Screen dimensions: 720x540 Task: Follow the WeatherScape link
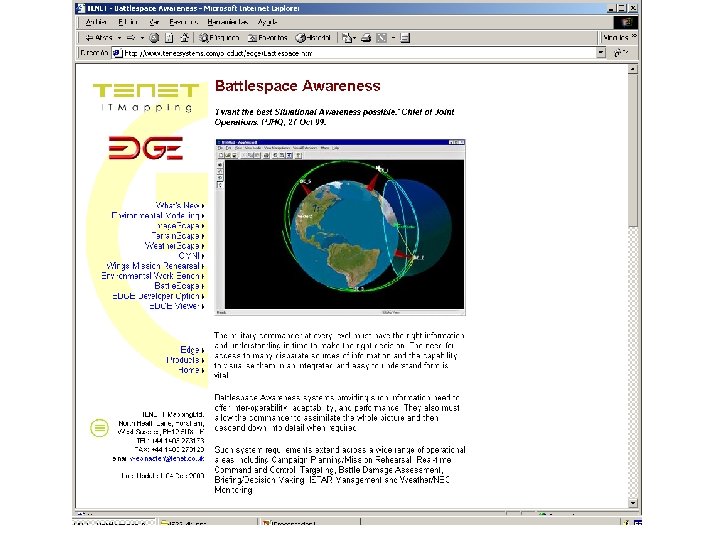coord(174,246)
